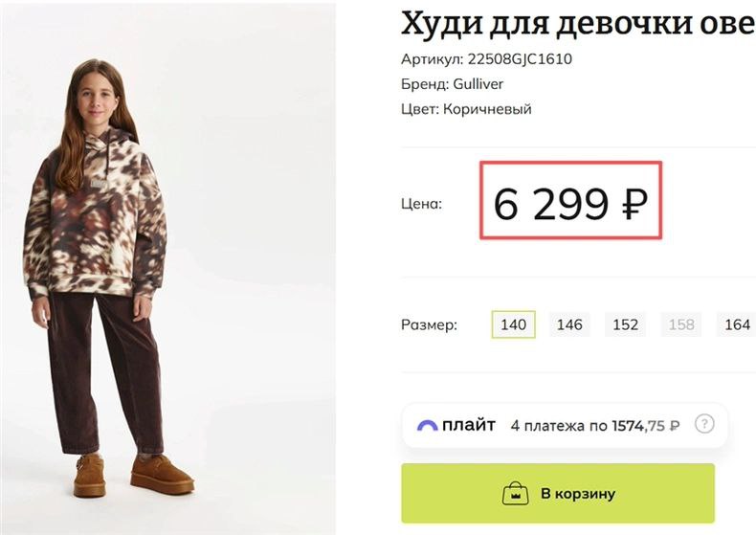Open the product photo of the girl in the hoodie
The height and width of the screenshot is (535, 756).
pos(105,278)
